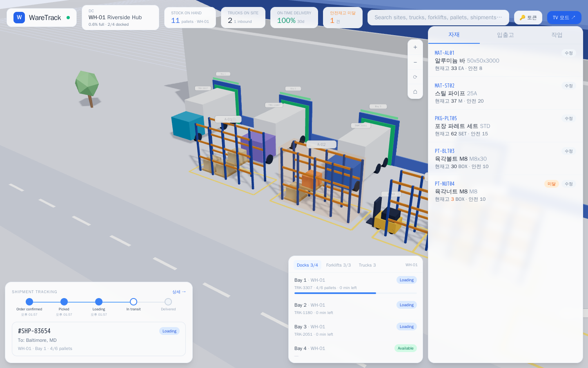Edit PT-NUT04 using its 수정 button
The image size is (588, 368).
[x=569, y=184]
